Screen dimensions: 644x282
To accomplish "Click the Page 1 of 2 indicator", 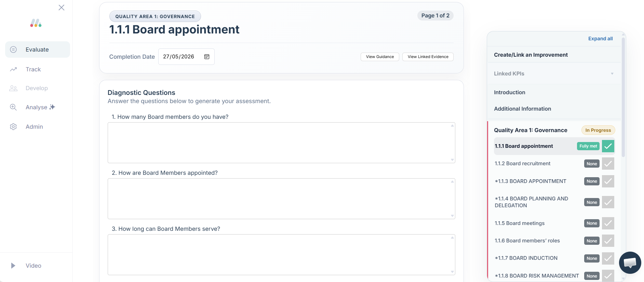I will (435, 16).
